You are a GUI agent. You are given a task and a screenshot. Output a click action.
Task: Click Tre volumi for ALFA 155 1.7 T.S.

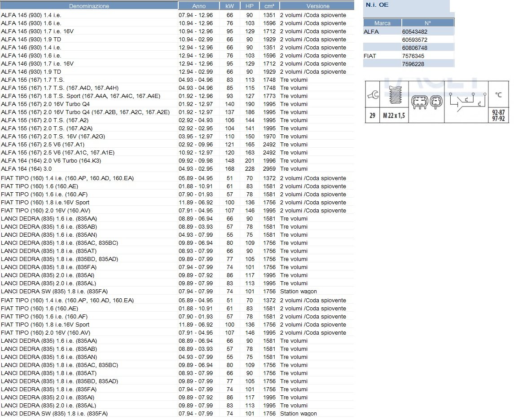(x=294, y=80)
